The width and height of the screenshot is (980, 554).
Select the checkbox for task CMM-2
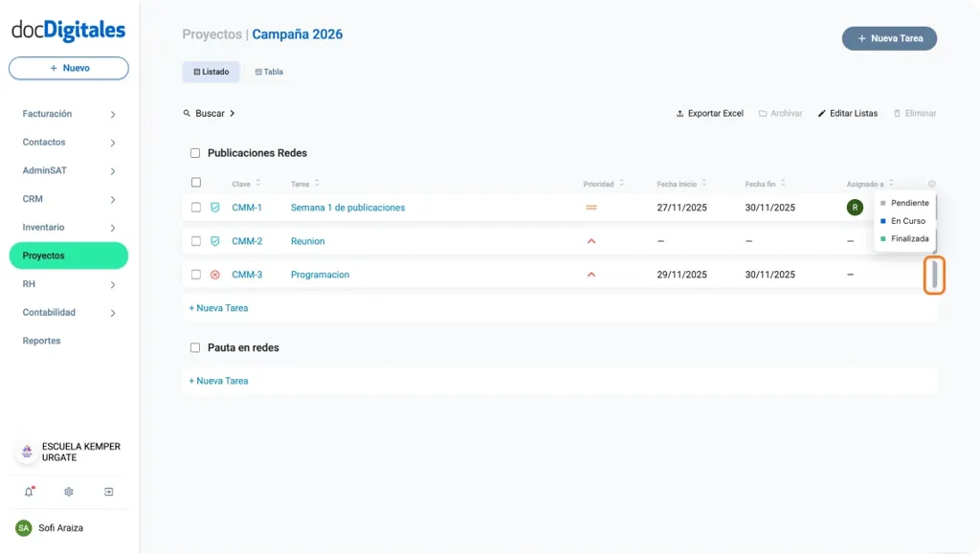tap(195, 241)
